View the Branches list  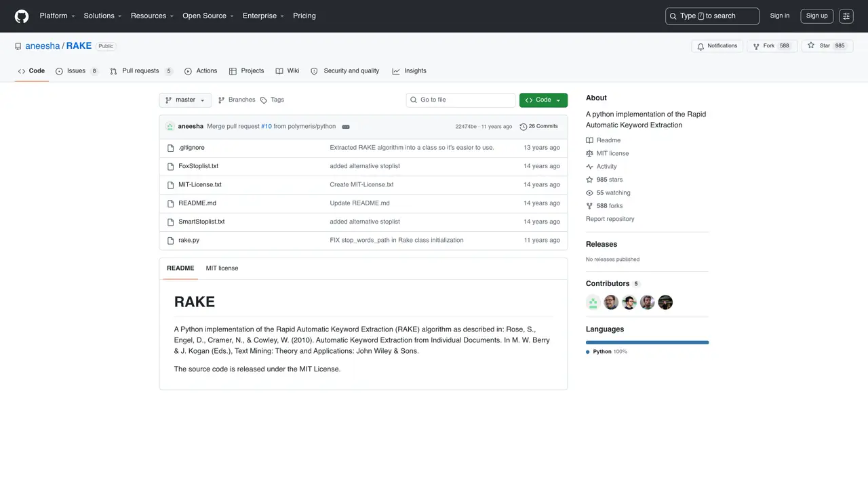(237, 100)
